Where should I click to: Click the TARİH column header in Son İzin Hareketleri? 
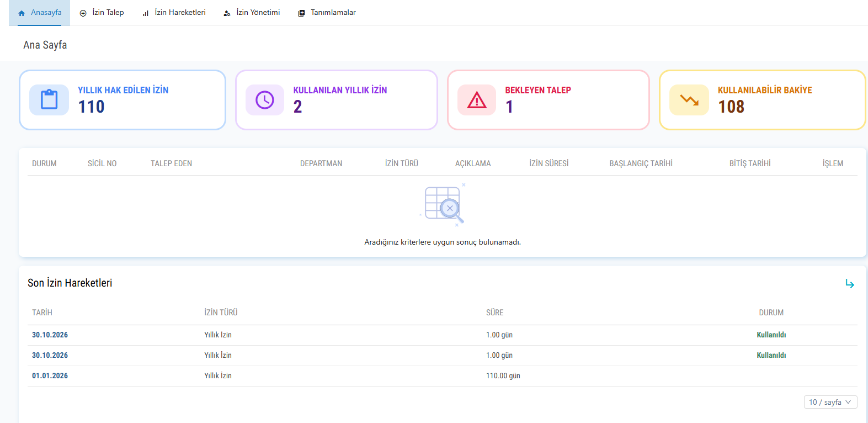tap(42, 313)
